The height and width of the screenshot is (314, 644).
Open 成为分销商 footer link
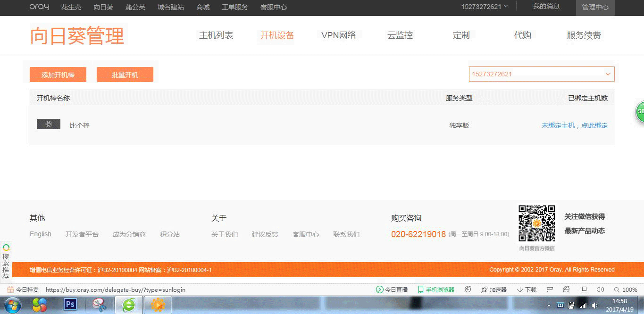click(x=129, y=234)
